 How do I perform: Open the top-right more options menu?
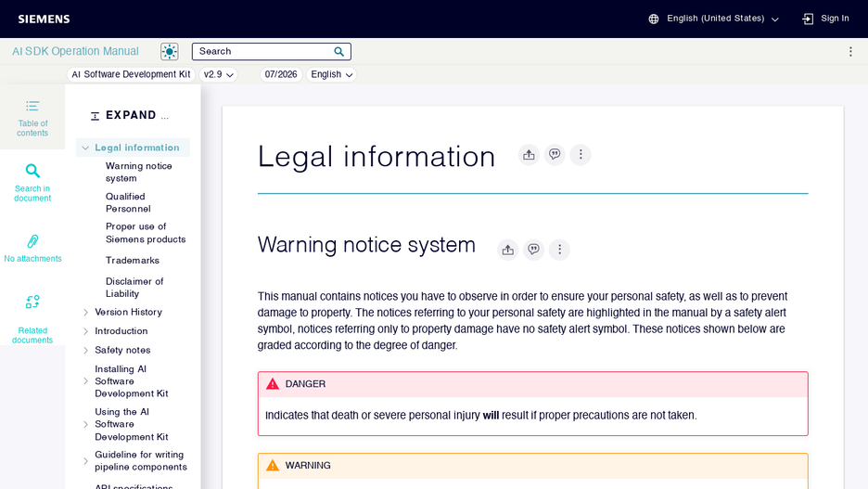850,52
